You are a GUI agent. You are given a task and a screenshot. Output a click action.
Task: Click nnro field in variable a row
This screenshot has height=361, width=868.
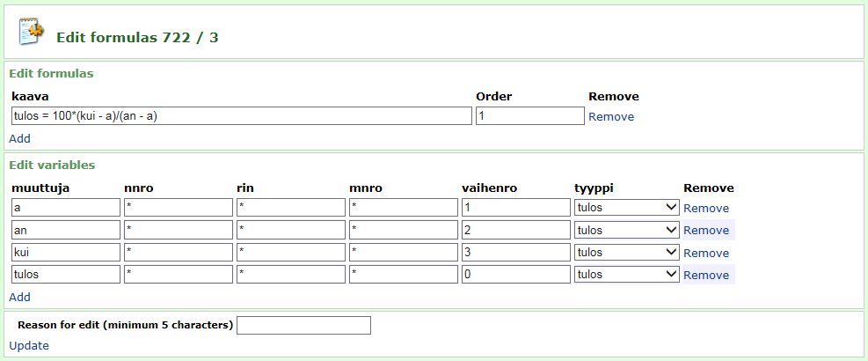click(x=178, y=208)
